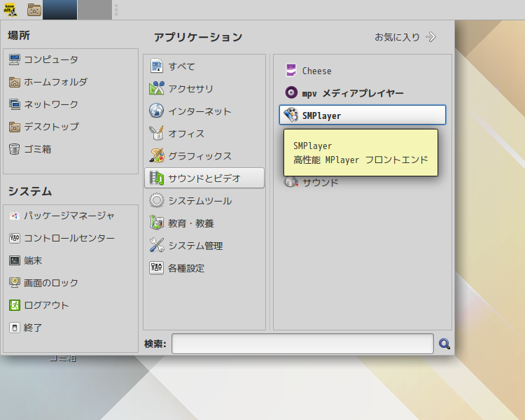Select Terminal (端末) text label

(x=33, y=260)
